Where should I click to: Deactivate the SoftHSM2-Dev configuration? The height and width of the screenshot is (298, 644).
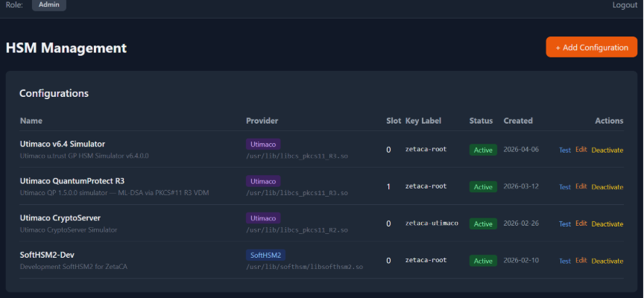(607, 261)
